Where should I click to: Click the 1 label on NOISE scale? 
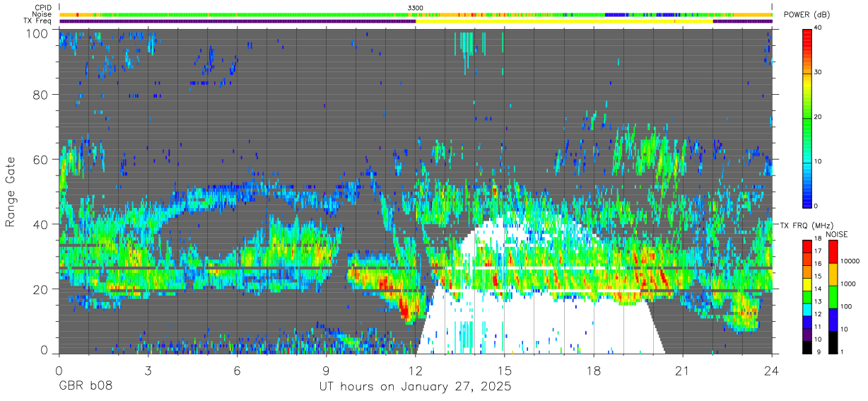click(x=842, y=352)
